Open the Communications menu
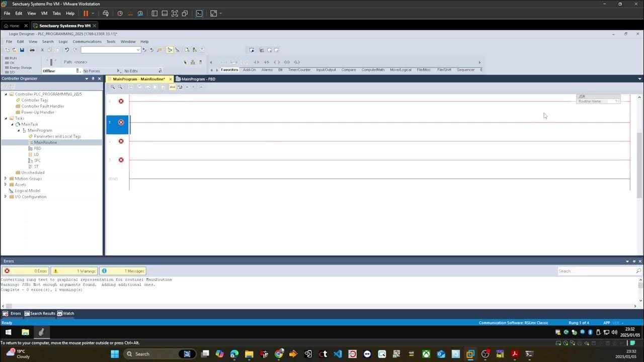644x362 pixels. pyautogui.click(x=87, y=42)
